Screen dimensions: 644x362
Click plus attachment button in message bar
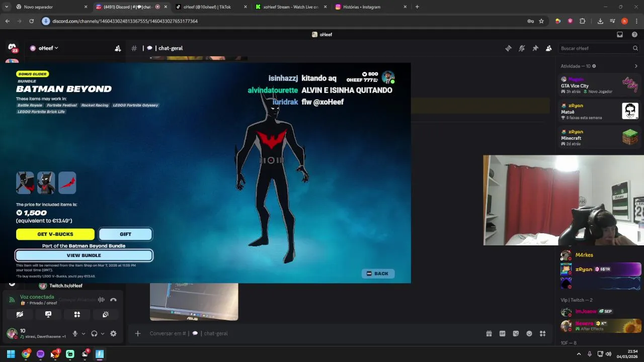(x=137, y=333)
